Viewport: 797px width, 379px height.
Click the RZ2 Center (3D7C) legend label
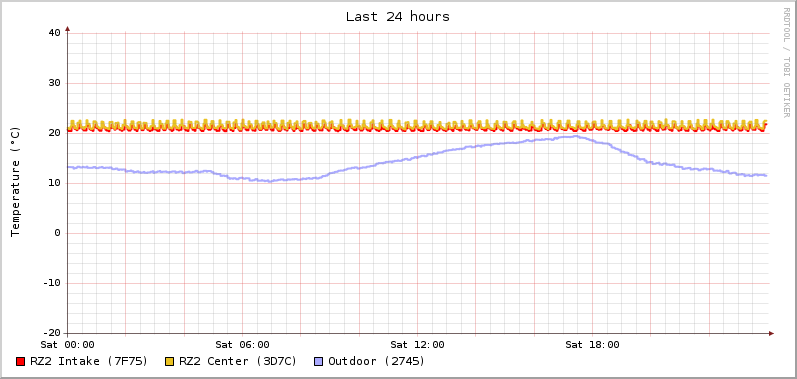[x=238, y=361]
